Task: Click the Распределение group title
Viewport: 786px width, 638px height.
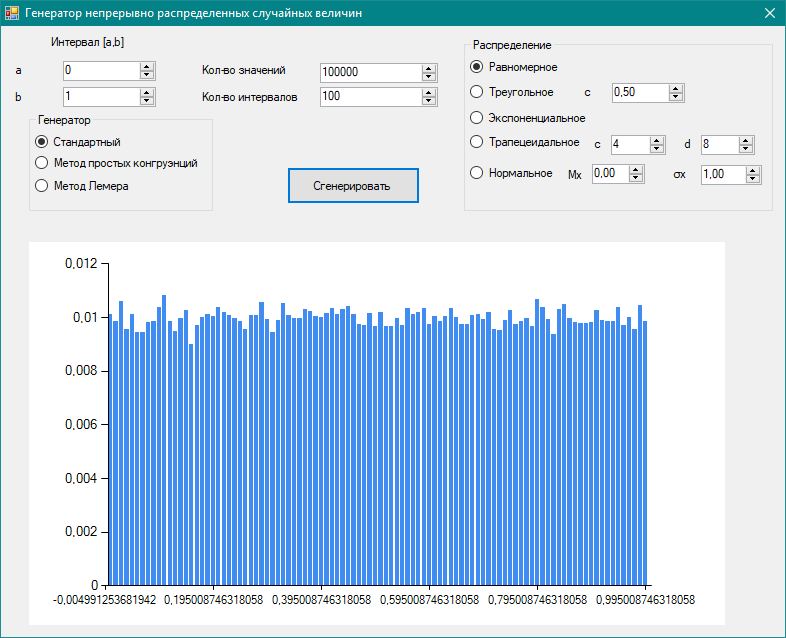Action: 512,45
